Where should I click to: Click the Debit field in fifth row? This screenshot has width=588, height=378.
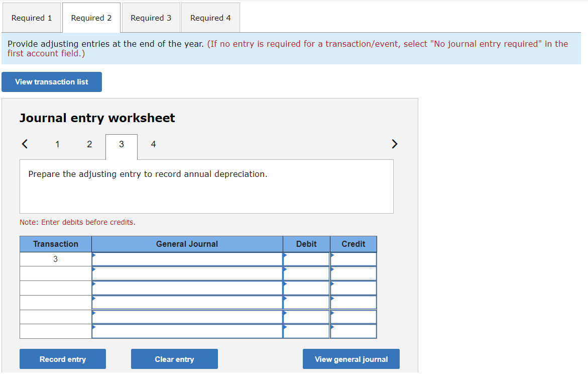tap(306, 317)
